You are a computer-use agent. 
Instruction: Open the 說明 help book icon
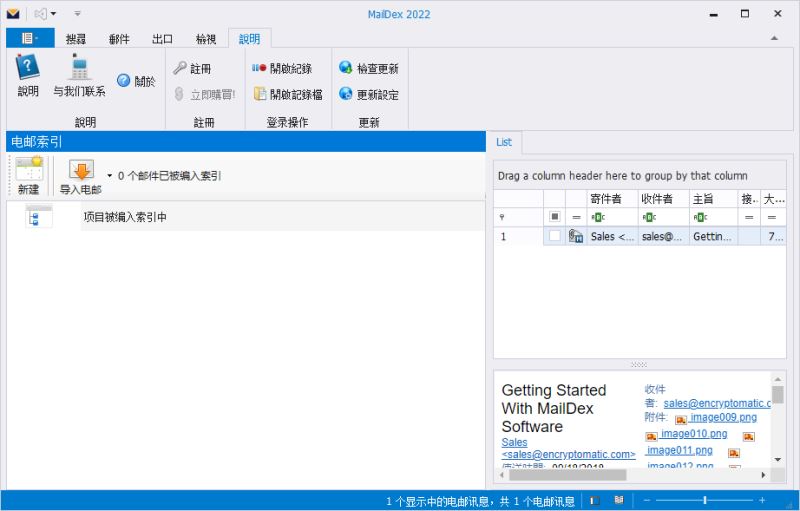tap(28, 67)
